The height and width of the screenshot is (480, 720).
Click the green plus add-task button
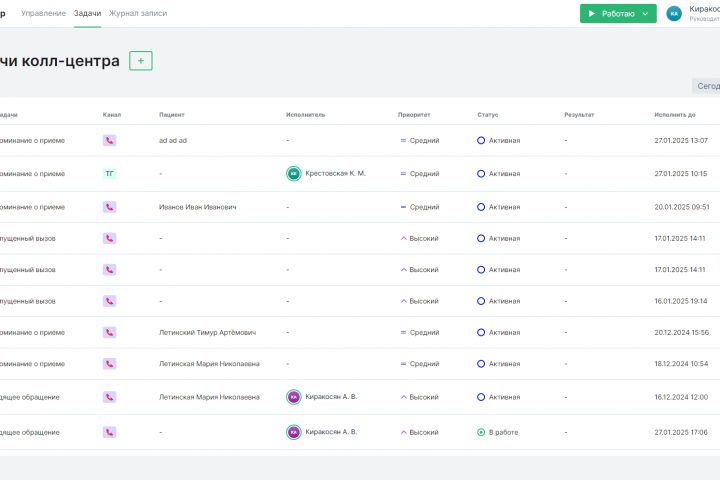tap(141, 61)
